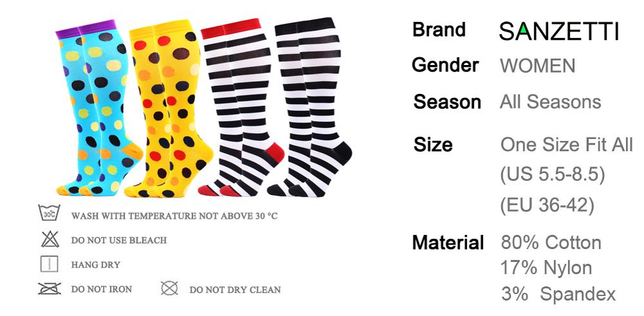The width and height of the screenshot is (644, 316).
Task: Click the WOMEN gender value
Action: tap(537, 66)
